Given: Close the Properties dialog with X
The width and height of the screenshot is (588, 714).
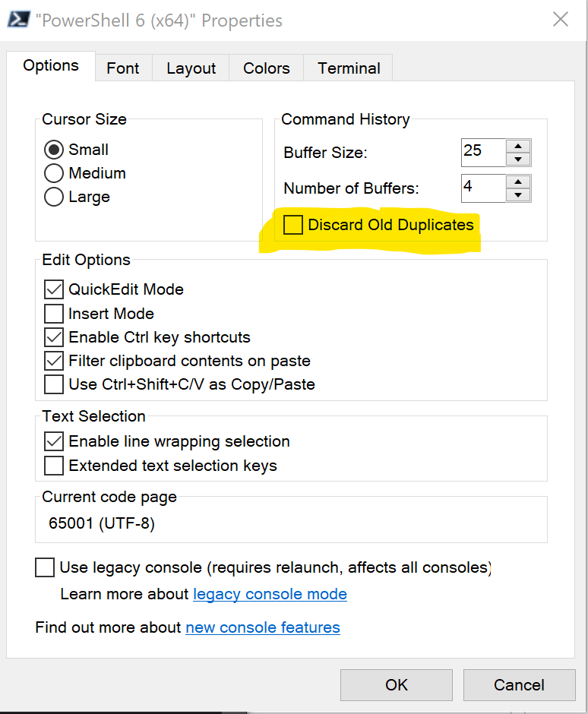Looking at the screenshot, I should click(560, 20).
